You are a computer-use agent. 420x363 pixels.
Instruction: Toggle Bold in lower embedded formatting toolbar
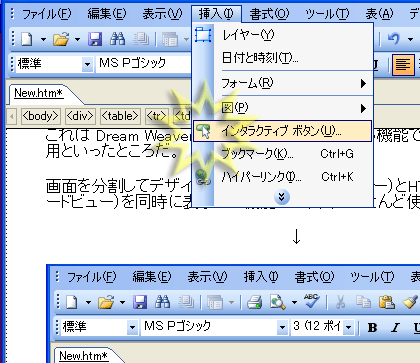372,328
